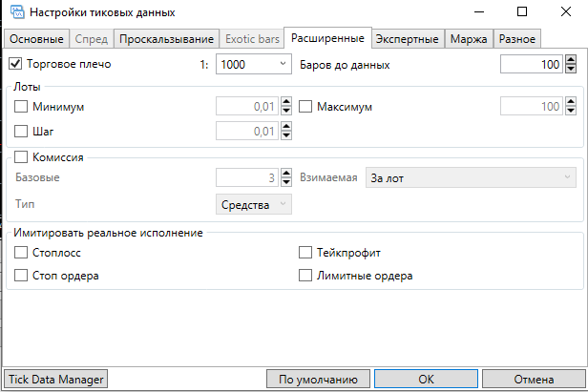Increase Баров до данных value

[571, 60]
